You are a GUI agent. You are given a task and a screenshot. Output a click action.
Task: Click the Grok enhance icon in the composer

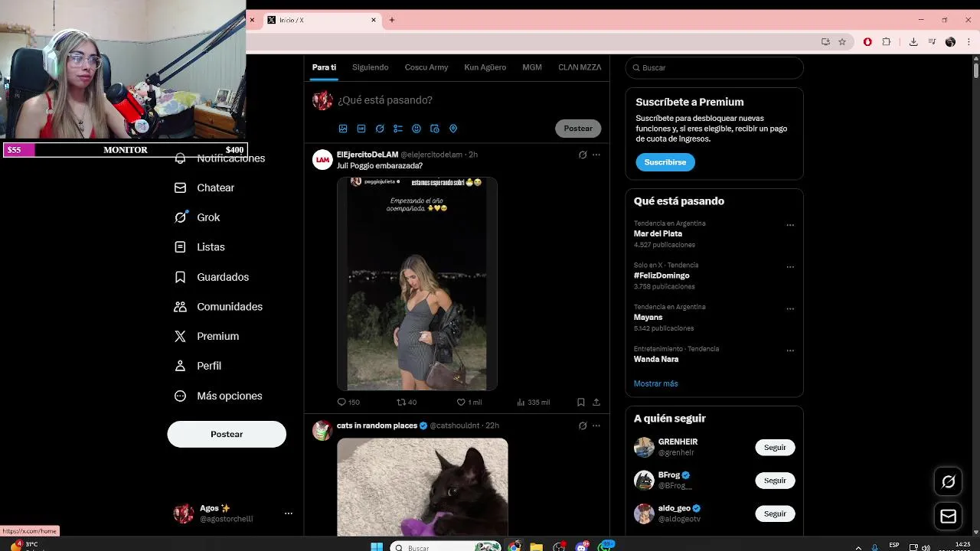point(380,129)
